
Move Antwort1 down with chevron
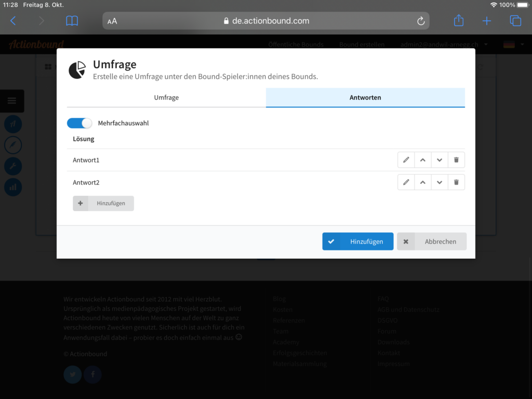440,160
